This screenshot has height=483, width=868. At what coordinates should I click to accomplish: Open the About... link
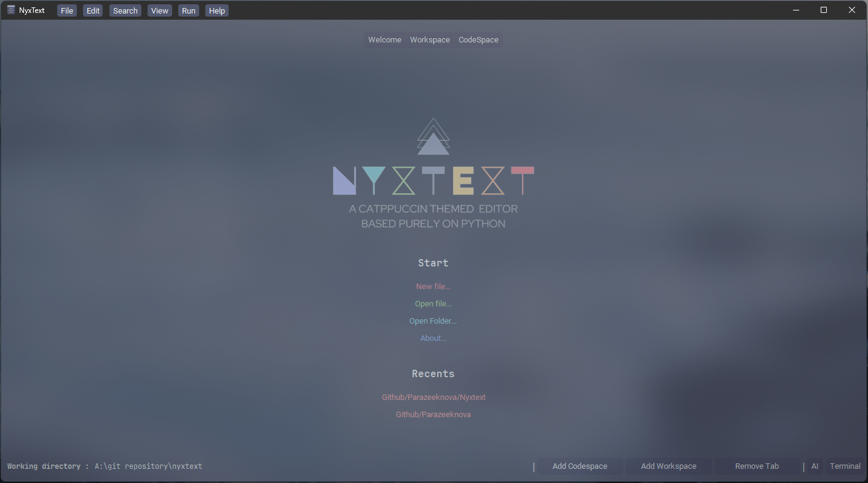433,338
